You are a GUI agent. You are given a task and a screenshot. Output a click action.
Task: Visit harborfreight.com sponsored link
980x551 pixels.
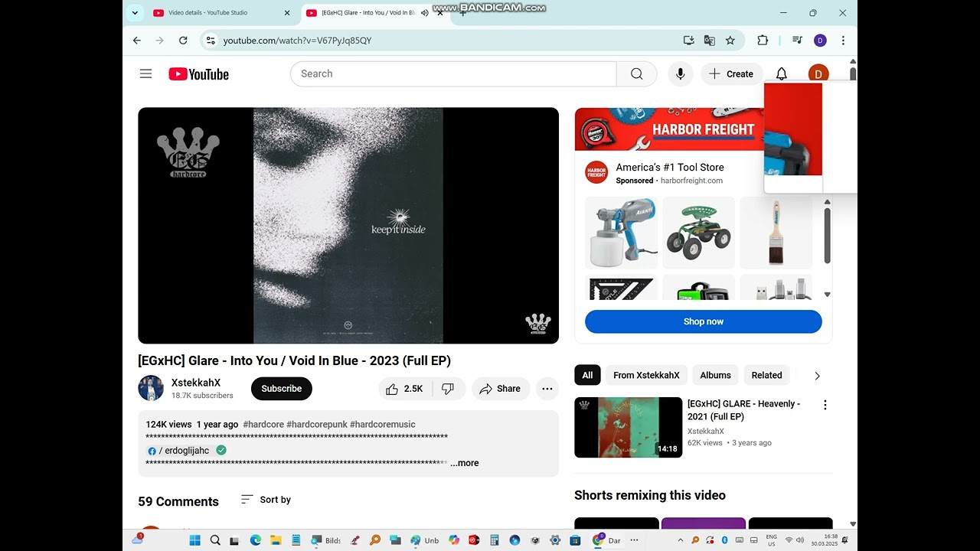[x=691, y=181]
